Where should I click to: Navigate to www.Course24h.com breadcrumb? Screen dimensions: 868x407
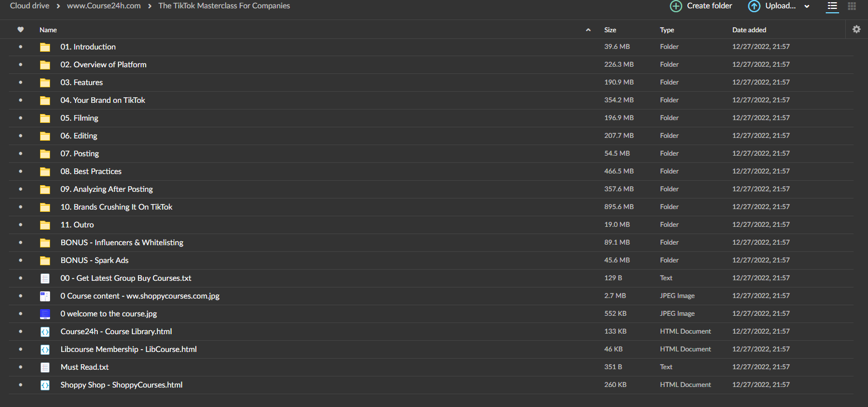[x=103, y=6]
